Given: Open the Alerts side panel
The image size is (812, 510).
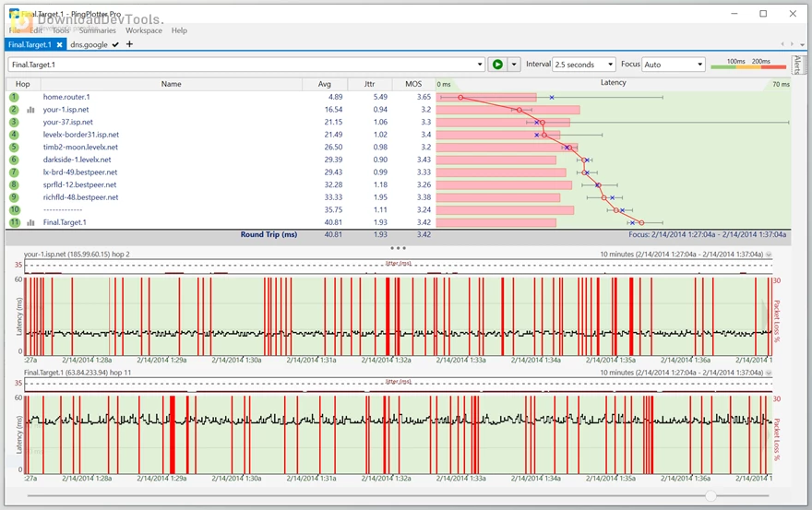Looking at the screenshot, I should point(797,65).
